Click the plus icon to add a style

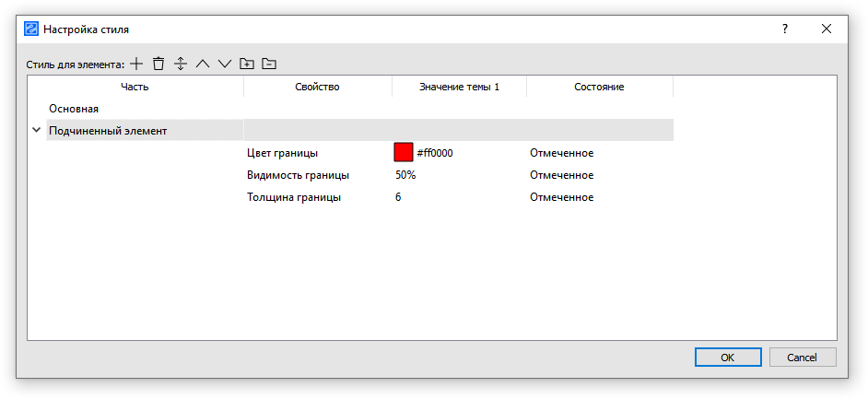(x=136, y=64)
